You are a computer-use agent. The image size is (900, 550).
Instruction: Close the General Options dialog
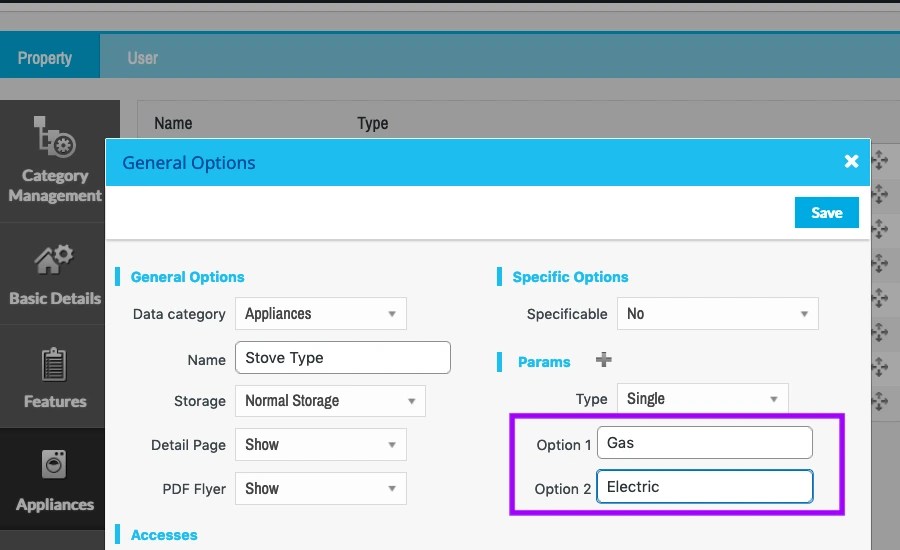click(x=851, y=161)
